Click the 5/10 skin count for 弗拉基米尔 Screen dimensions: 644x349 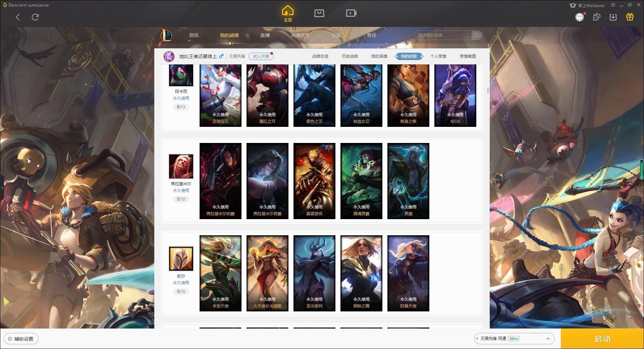[181, 199]
